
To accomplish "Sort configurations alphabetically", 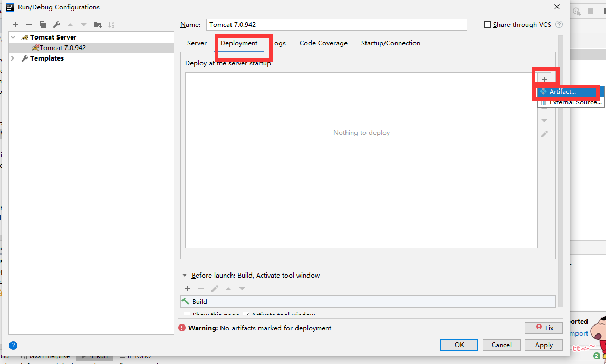I will pos(111,25).
